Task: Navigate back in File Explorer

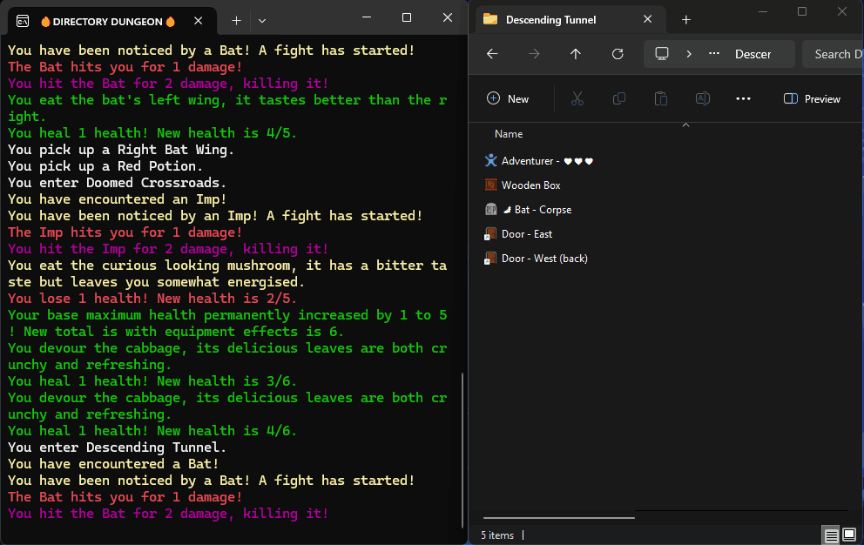Action: coord(492,54)
